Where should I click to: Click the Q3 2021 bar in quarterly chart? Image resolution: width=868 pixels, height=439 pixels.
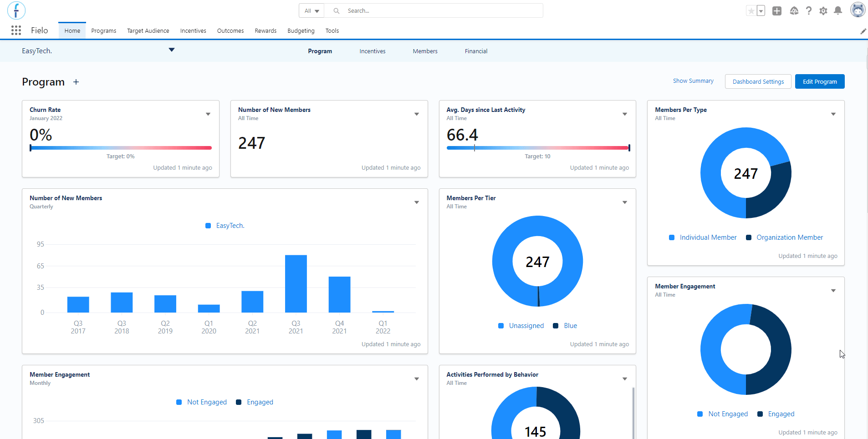296,284
